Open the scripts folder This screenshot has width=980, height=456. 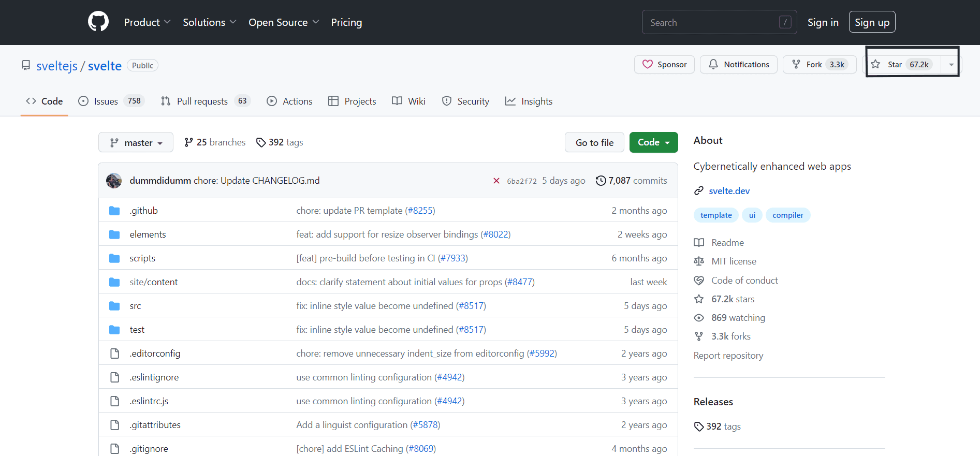(x=142, y=258)
